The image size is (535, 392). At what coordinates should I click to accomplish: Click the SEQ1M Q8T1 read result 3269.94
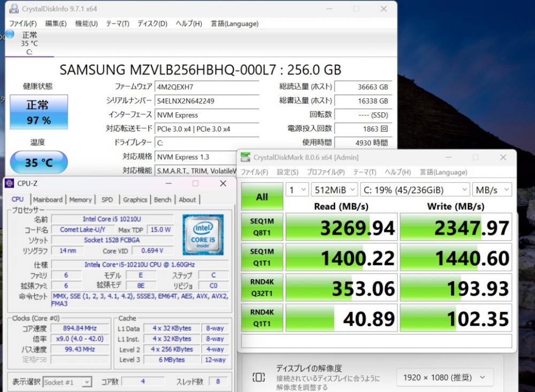pos(341,227)
